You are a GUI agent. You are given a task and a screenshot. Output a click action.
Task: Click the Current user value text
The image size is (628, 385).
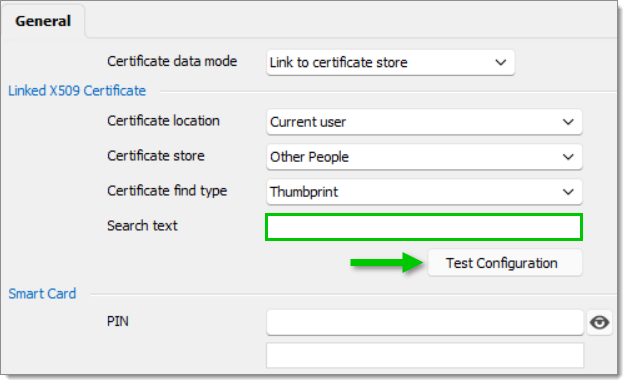pyautogui.click(x=308, y=122)
